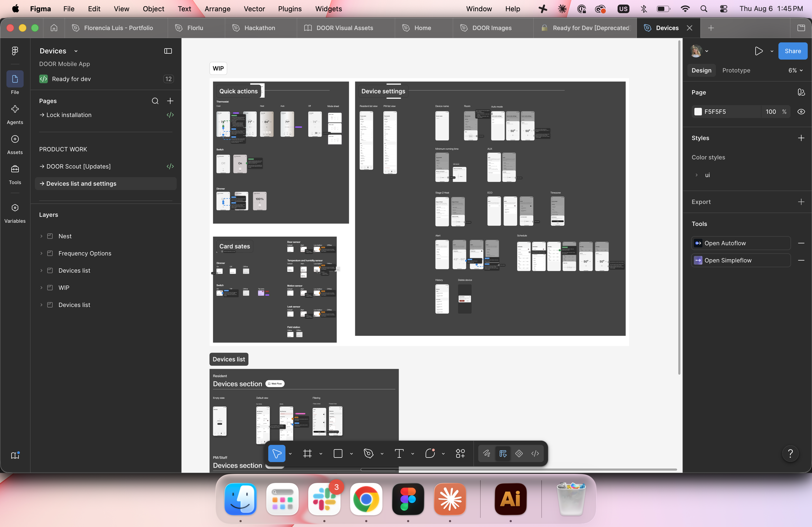Switch to the Design tab
The image size is (812, 527).
[x=701, y=71]
